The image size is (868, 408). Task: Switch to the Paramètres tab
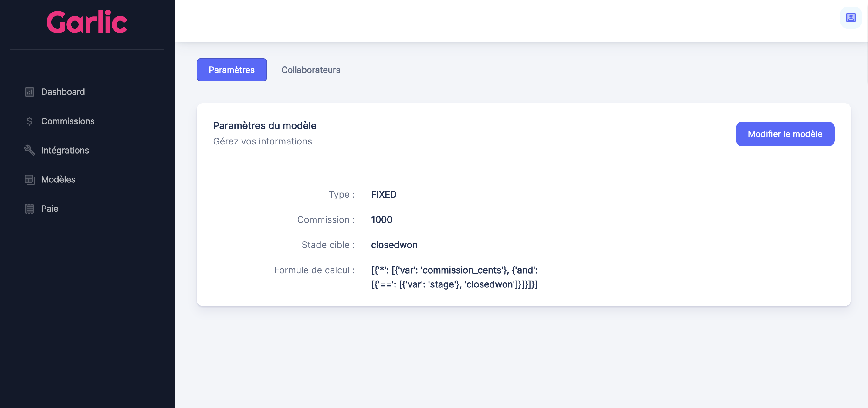click(x=232, y=70)
